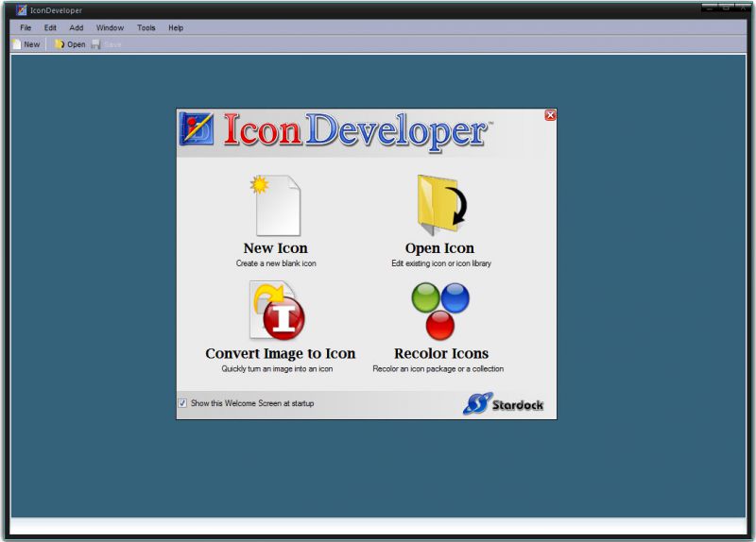This screenshot has height=542, width=756.
Task: Click the Convert Image to Icon heading
Action: [x=280, y=354]
